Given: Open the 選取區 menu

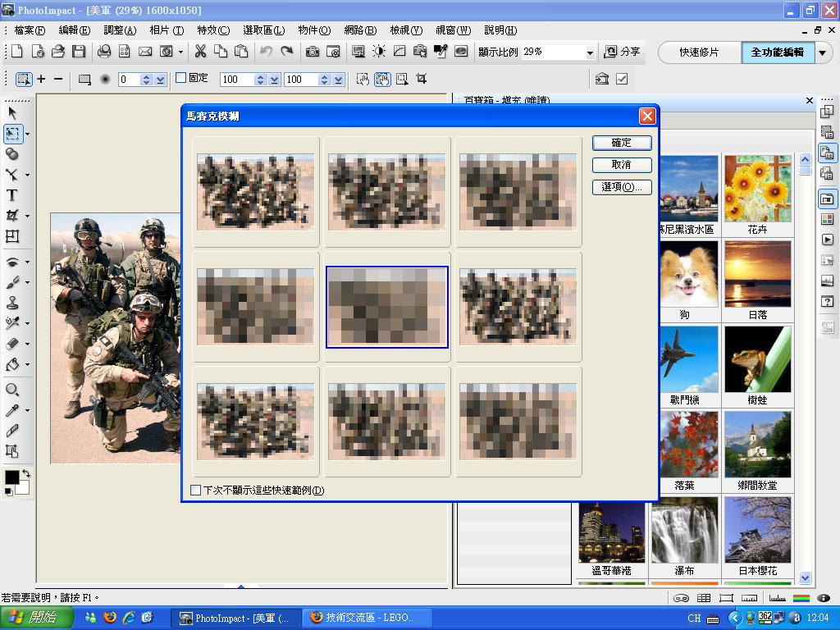Looking at the screenshot, I should point(263,30).
